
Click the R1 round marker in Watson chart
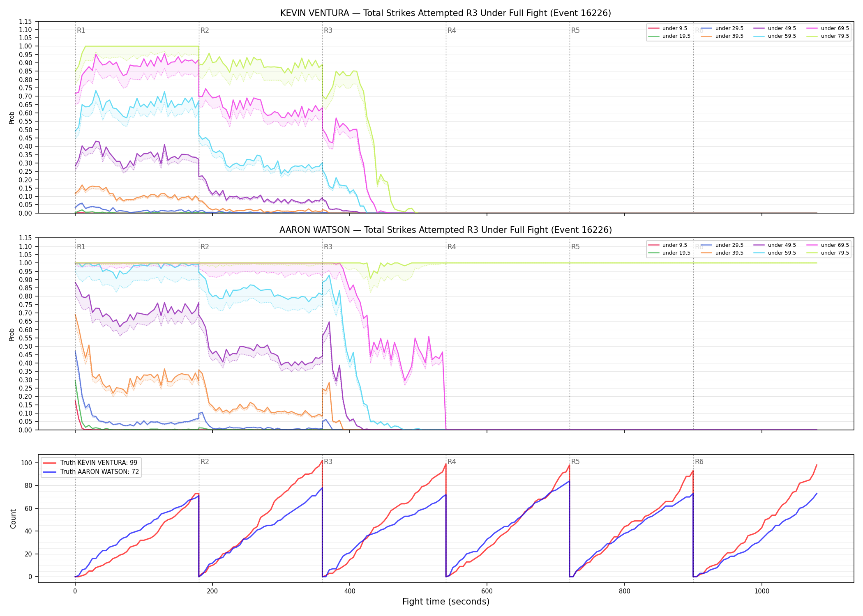[81, 247]
